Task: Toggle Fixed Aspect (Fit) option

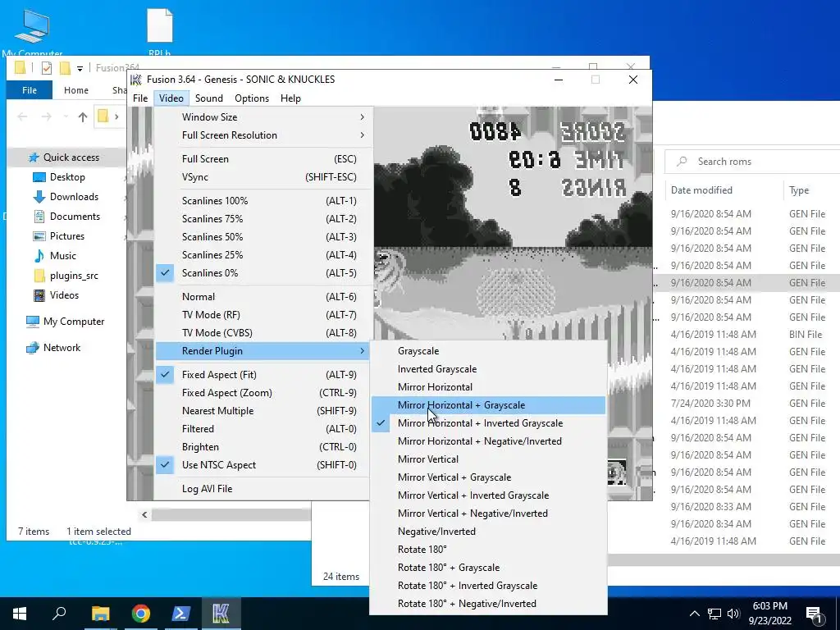Action: 262,375
